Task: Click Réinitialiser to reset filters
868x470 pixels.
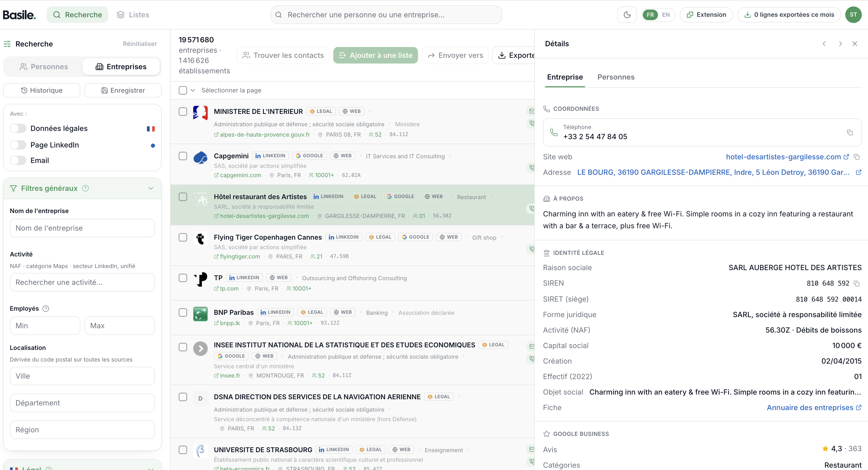Action: [140, 44]
